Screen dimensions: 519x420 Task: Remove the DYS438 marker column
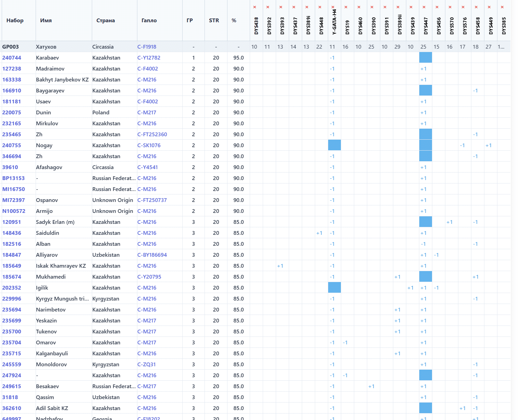255,7
